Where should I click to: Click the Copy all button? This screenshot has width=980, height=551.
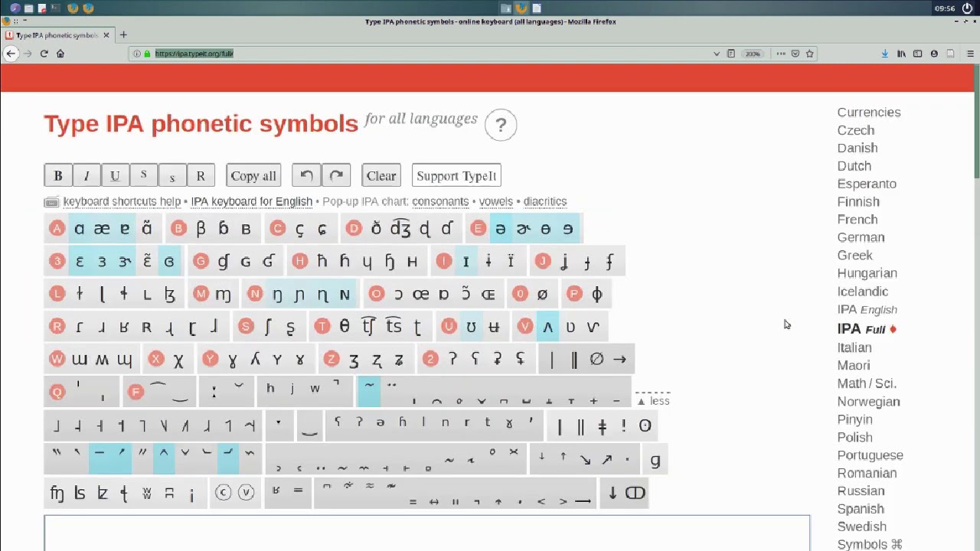coord(253,176)
